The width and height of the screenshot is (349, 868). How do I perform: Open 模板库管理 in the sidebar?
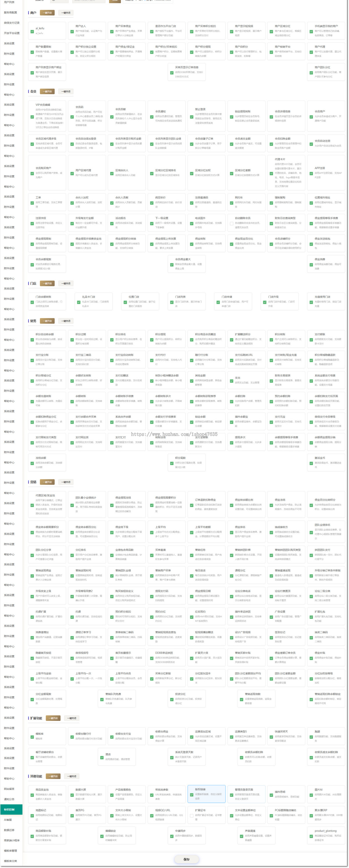tap(10, 851)
